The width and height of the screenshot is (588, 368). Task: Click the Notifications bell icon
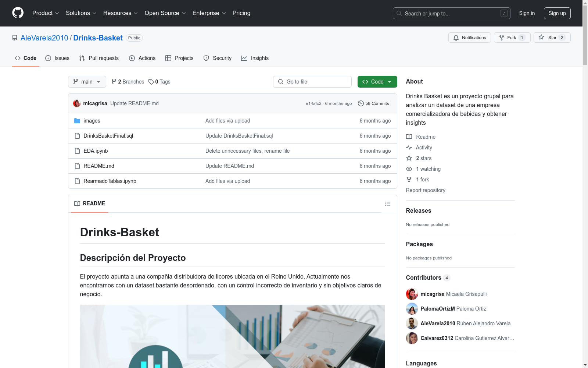pyautogui.click(x=456, y=38)
